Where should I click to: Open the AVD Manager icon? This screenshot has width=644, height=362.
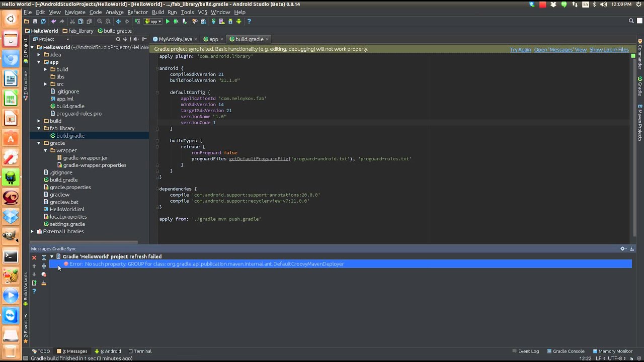221,21
